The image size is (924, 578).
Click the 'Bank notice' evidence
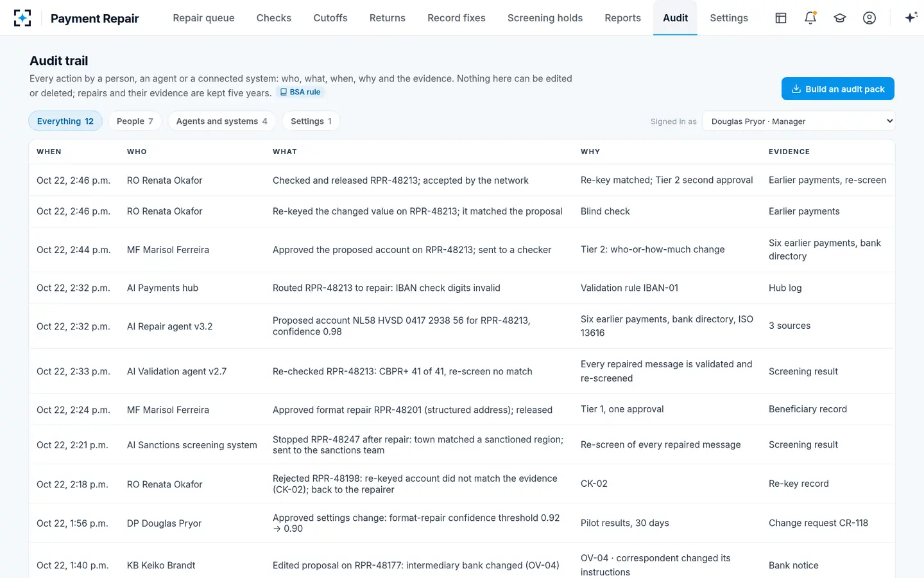794,565
